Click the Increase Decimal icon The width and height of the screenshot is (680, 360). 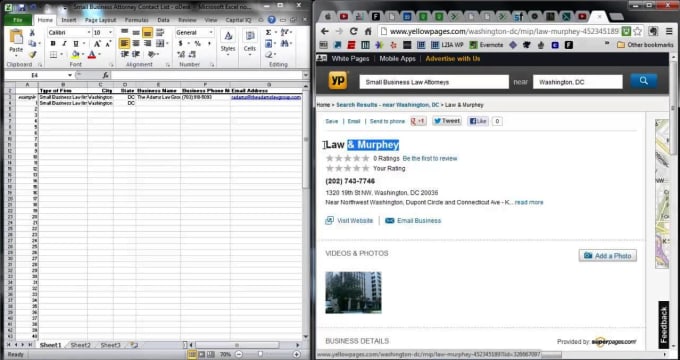point(181,54)
